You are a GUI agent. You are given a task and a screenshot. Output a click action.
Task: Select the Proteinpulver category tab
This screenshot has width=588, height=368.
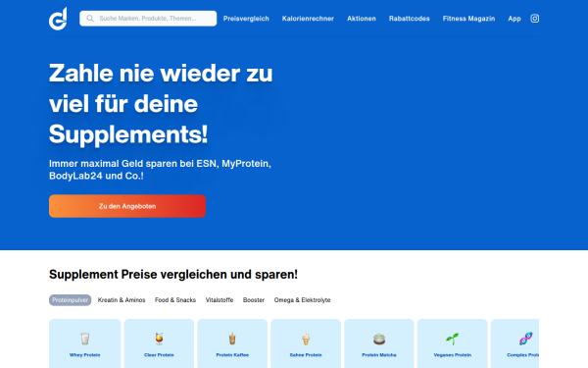(x=71, y=300)
